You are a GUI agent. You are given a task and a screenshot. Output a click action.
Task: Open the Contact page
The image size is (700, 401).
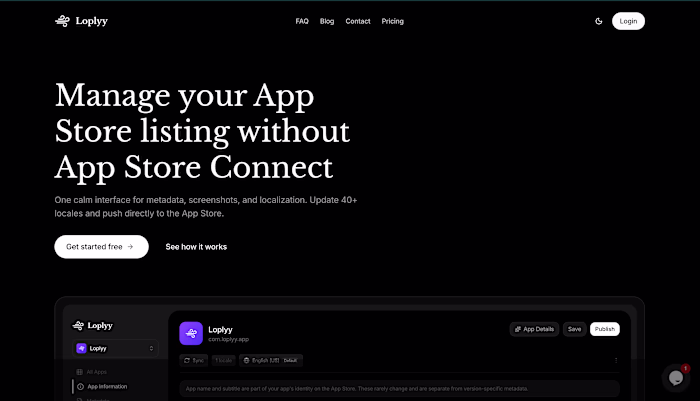(x=358, y=21)
